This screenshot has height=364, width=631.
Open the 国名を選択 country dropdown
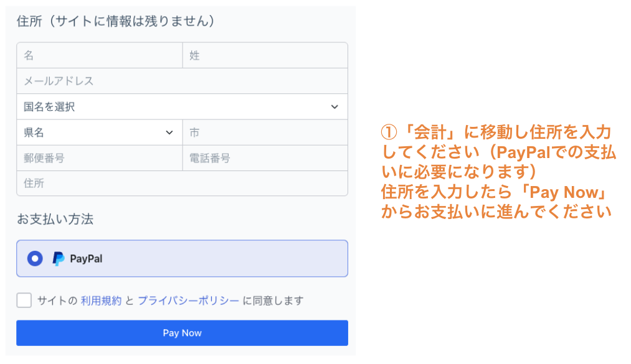click(x=183, y=106)
